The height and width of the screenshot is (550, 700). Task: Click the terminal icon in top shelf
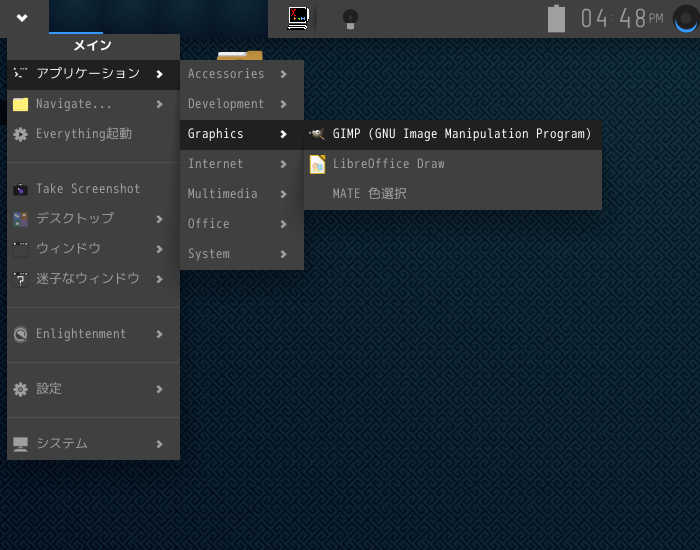click(x=298, y=18)
